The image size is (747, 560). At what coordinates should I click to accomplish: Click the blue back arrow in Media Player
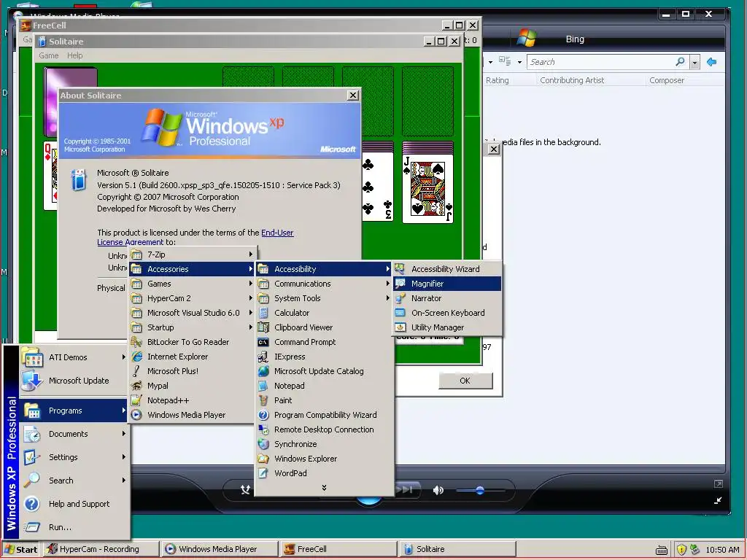coord(712,62)
